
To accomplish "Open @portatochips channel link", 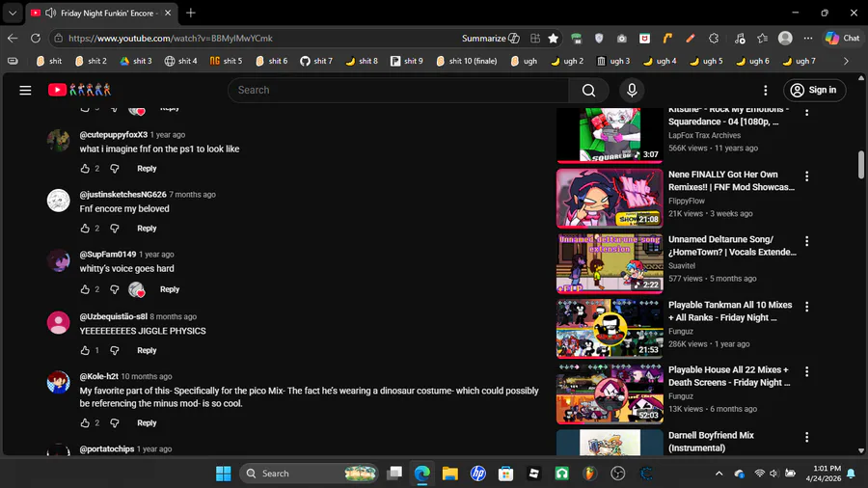I will coord(107,448).
